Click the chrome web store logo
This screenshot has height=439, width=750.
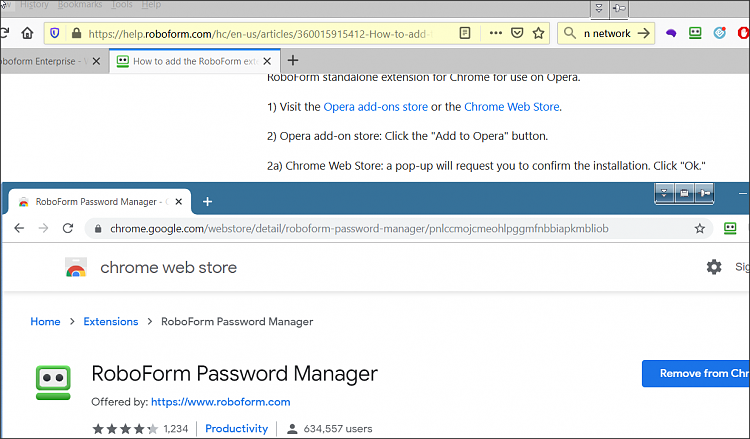[x=76, y=267]
